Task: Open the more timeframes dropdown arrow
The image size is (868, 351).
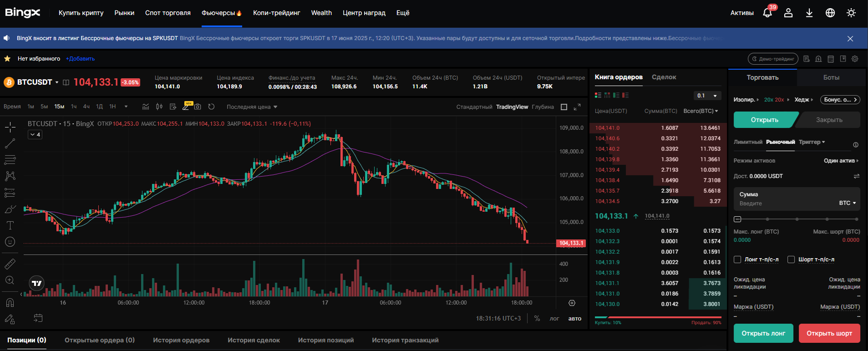Action: click(126, 107)
